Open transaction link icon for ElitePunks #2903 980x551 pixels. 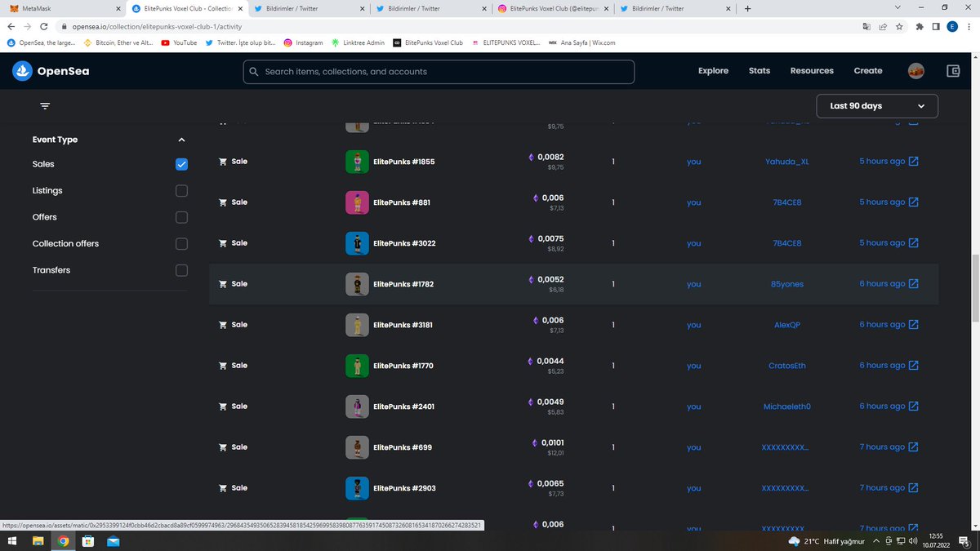tap(914, 488)
